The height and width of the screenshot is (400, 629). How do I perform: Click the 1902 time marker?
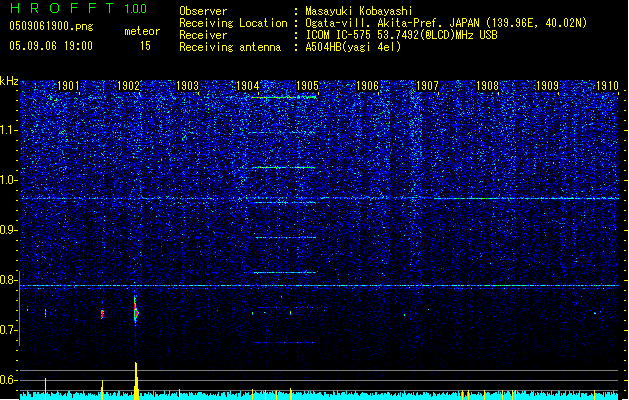128,86
